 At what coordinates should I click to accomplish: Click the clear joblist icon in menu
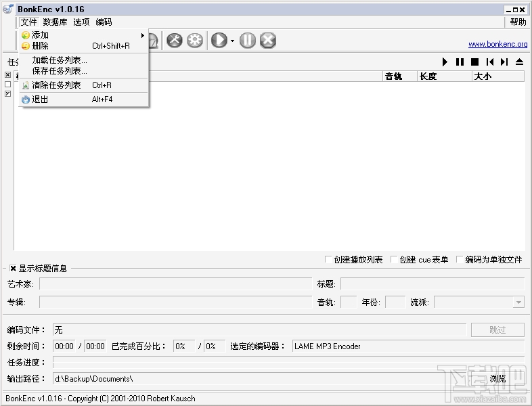[26, 85]
